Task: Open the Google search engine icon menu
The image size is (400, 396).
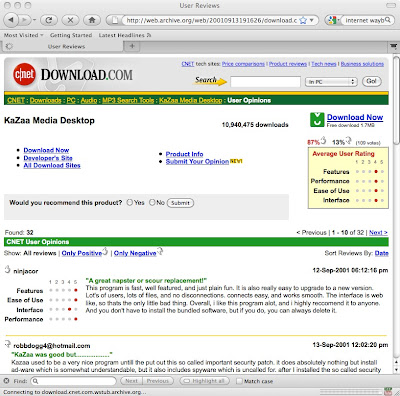Action: (332, 21)
